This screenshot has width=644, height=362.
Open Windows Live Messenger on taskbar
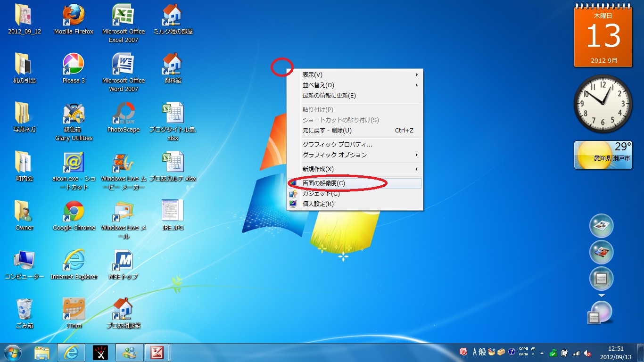click(x=129, y=353)
